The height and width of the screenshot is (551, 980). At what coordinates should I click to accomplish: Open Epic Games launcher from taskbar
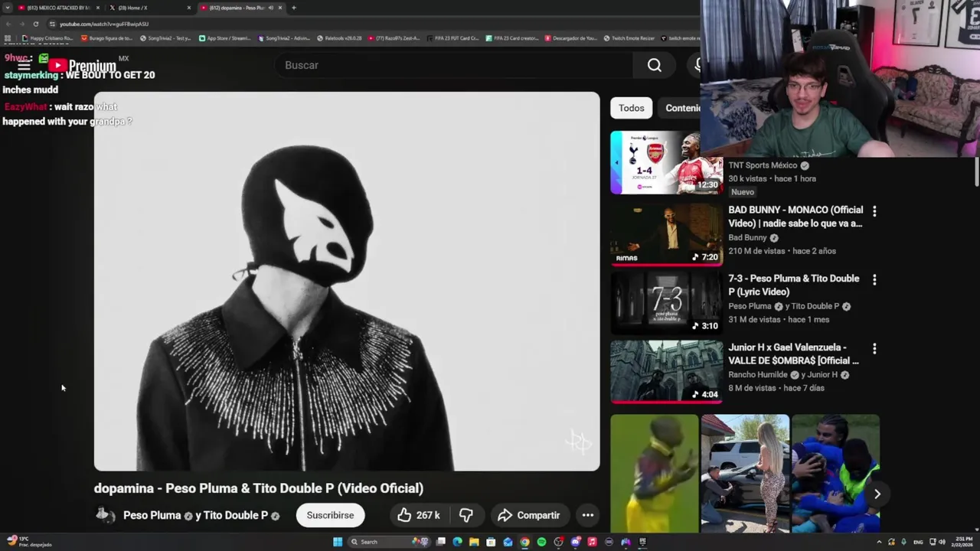(x=642, y=542)
